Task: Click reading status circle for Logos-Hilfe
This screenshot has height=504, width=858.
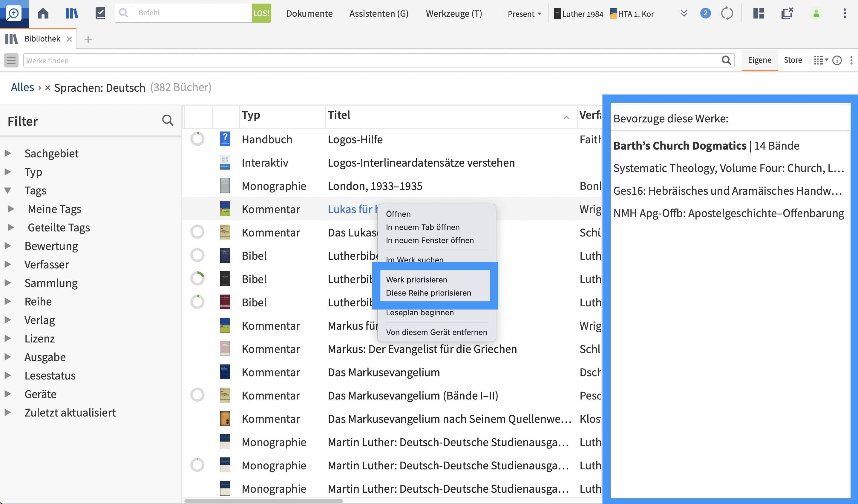Action: coord(197,139)
